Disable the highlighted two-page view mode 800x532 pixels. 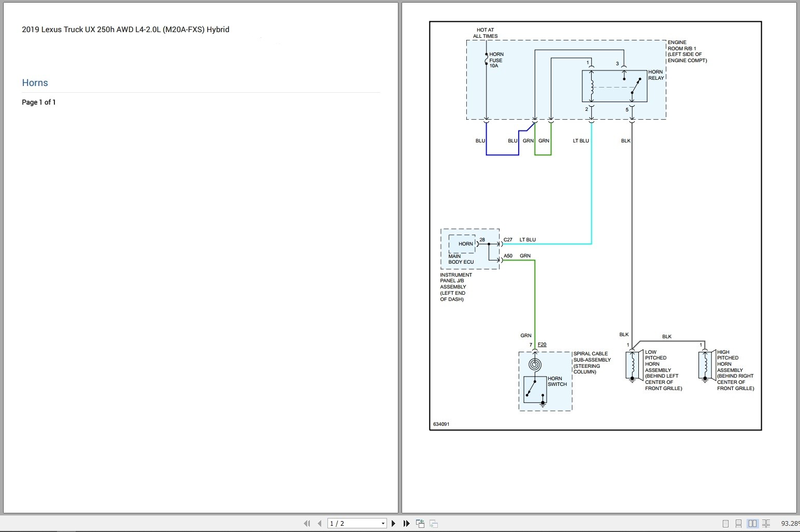(x=752, y=523)
